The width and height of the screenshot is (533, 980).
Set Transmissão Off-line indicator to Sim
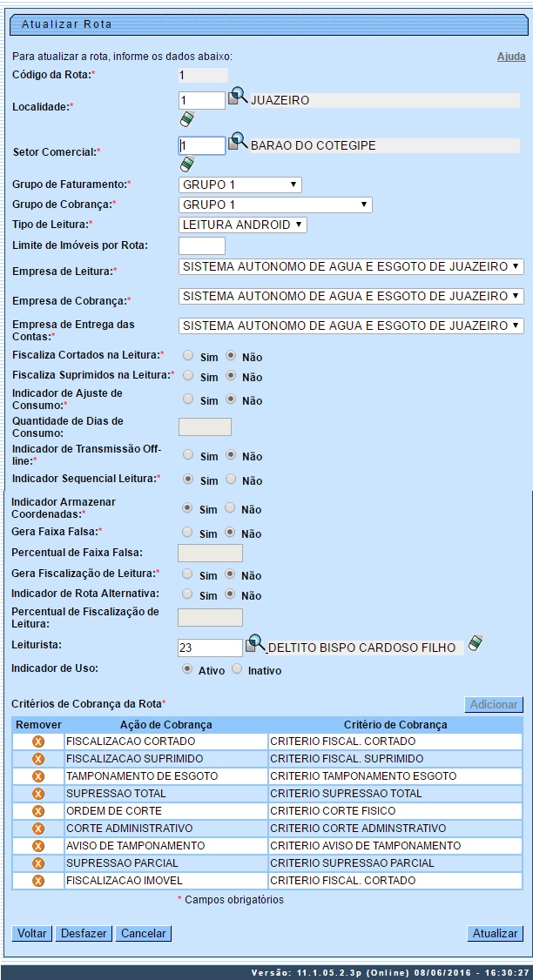tap(187, 454)
